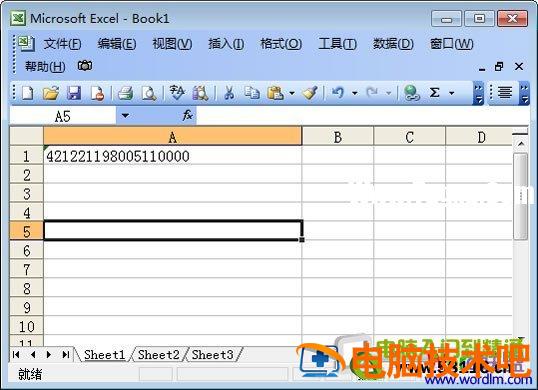
Task: Click the camera icon in the menu bar
Action: (85, 66)
